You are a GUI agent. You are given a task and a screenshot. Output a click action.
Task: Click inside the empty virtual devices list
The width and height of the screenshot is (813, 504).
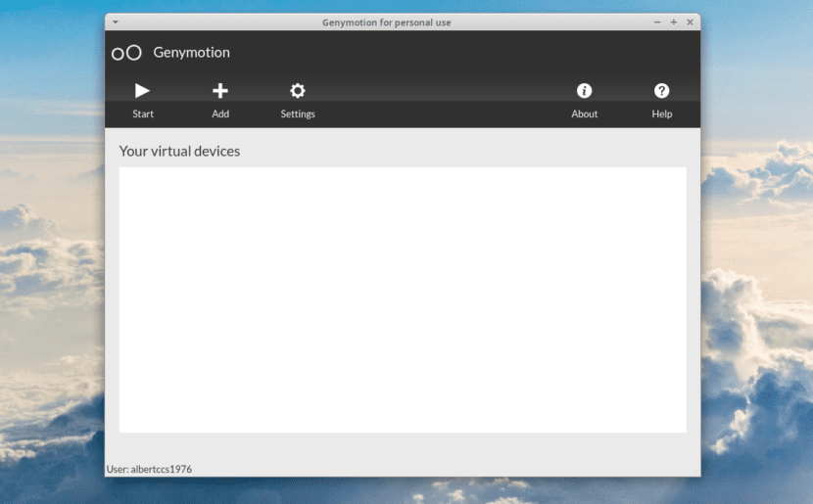coord(403,299)
